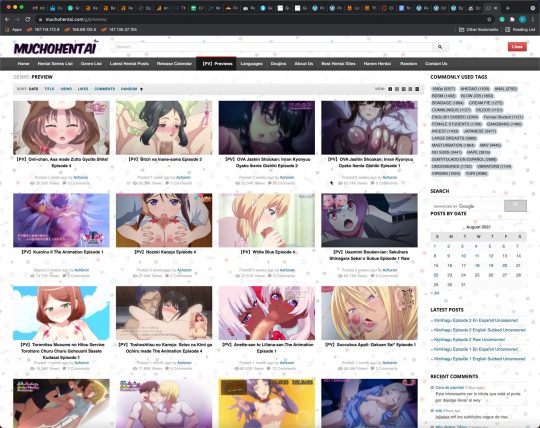Open the Contact Us menu item
The width and height of the screenshot is (540, 428).
click(x=436, y=64)
